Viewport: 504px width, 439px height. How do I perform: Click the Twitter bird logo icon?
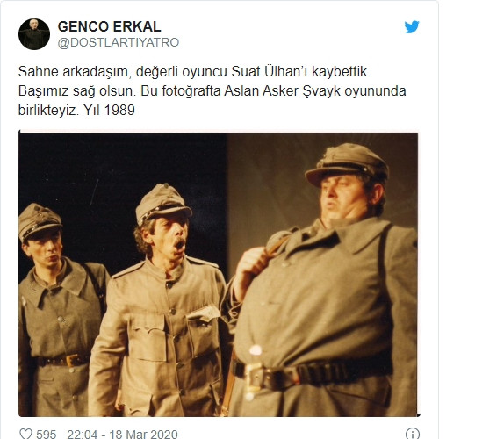(412, 27)
